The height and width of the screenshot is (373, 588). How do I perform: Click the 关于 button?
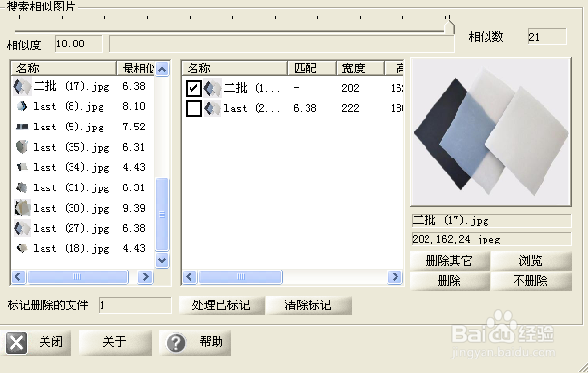[x=115, y=342]
